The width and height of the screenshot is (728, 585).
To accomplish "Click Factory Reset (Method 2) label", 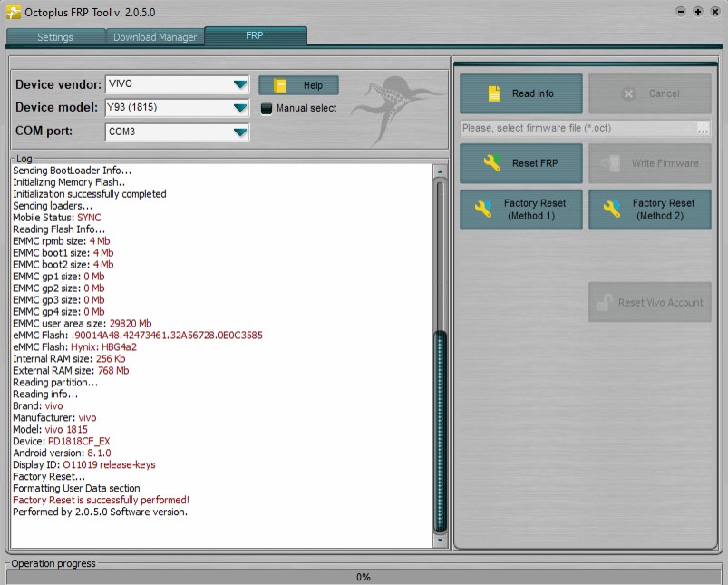I will point(663,210).
